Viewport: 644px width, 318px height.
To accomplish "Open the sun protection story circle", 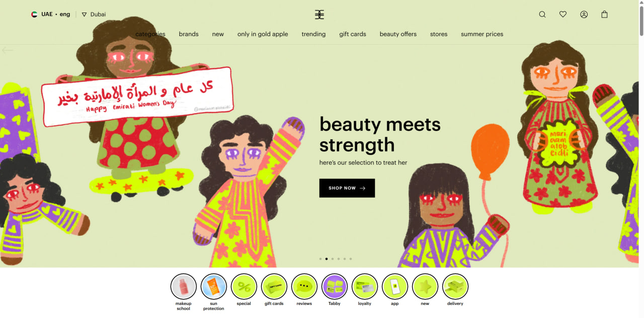I will pos(214,286).
